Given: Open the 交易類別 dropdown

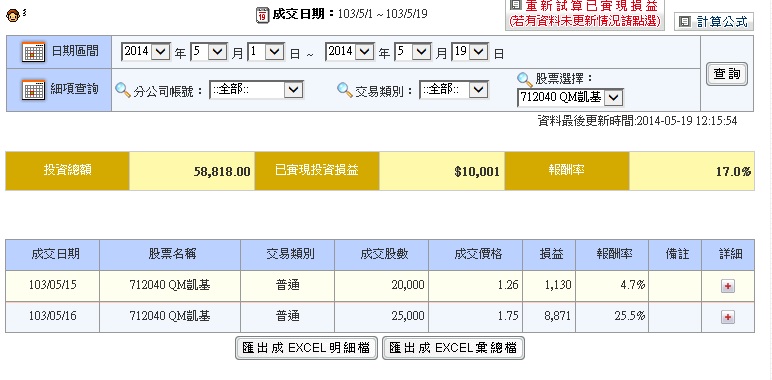Looking at the screenshot, I should coord(454,90).
